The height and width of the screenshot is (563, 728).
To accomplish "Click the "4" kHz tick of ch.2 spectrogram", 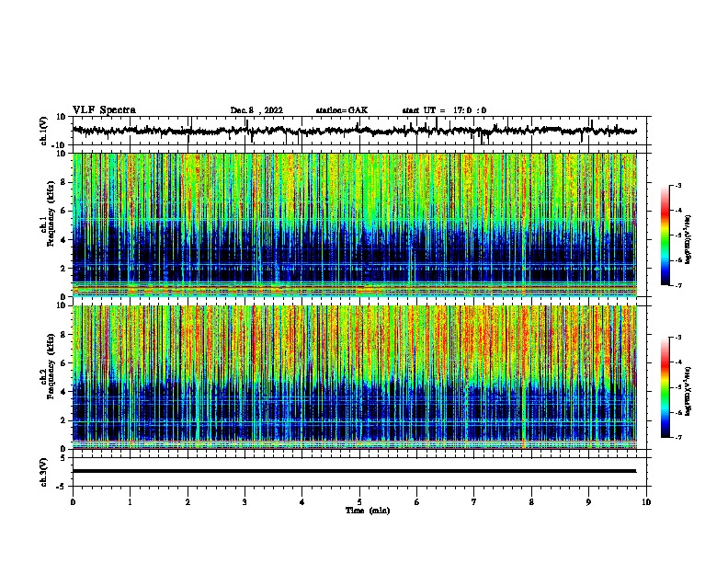I will (x=64, y=392).
